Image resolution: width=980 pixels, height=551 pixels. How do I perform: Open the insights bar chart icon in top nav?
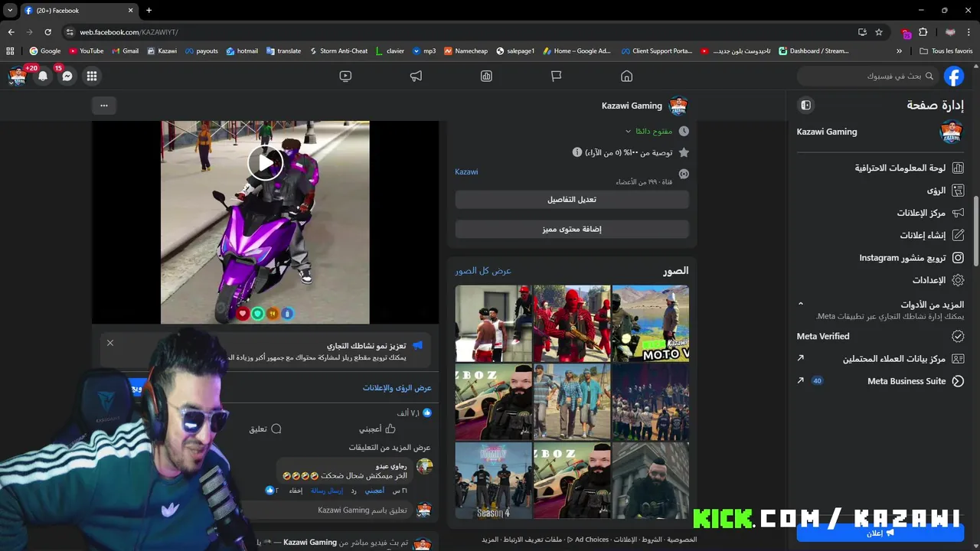click(486, 76)
